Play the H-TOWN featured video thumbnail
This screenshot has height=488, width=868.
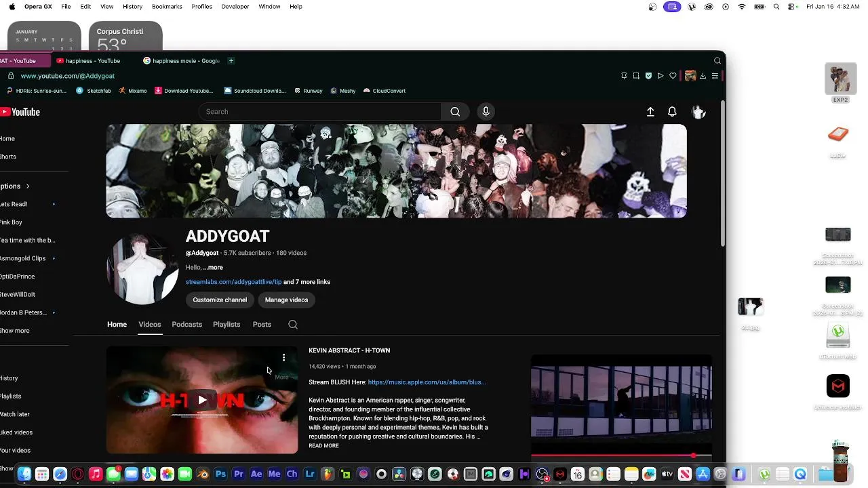(x=202, y=400)
